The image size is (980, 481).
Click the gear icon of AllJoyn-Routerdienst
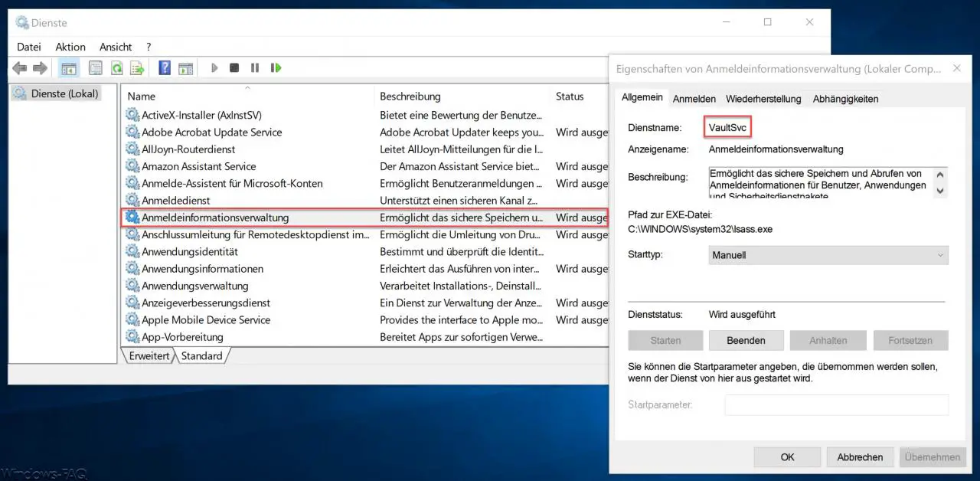[132, 149]
